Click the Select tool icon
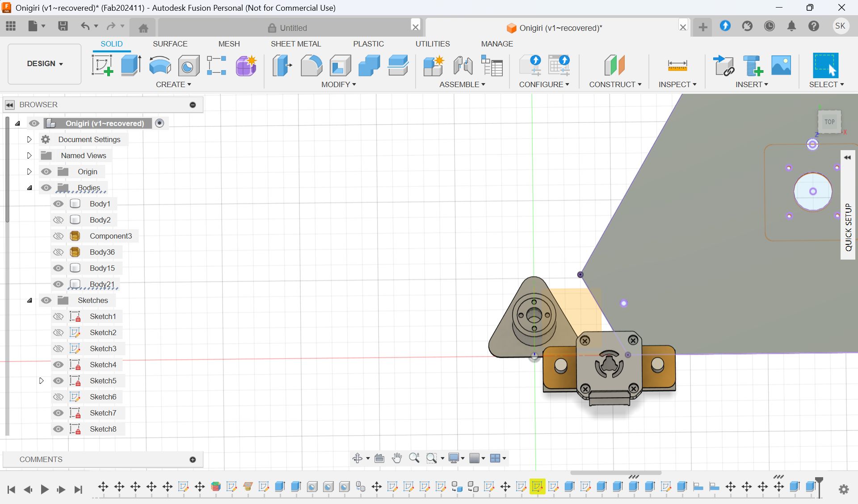 [x=825, y=65]
